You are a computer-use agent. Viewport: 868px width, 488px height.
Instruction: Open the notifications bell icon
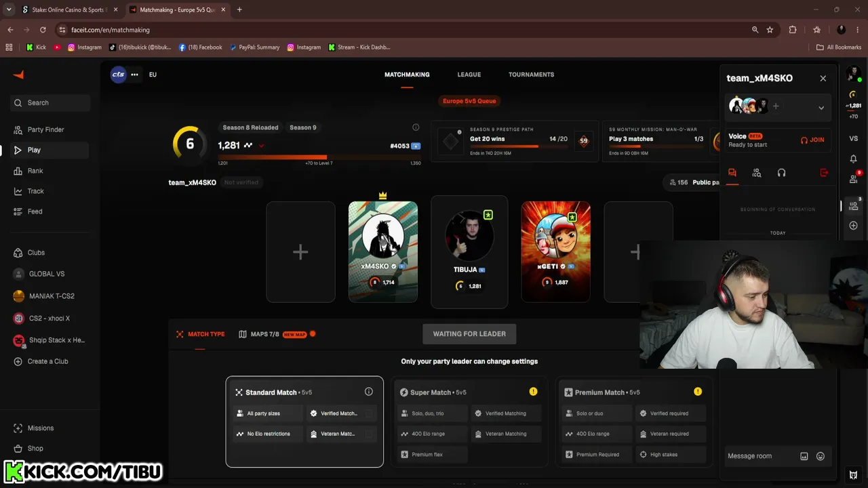[853, 159]
